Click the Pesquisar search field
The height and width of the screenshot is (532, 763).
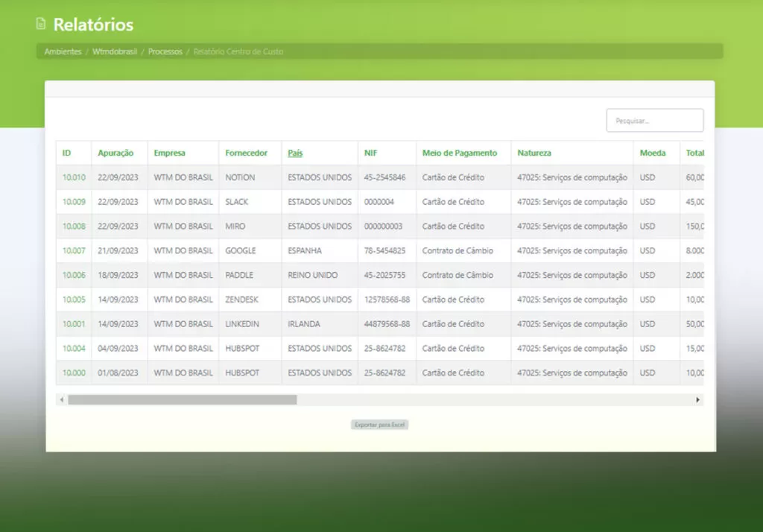pos(654,120)
